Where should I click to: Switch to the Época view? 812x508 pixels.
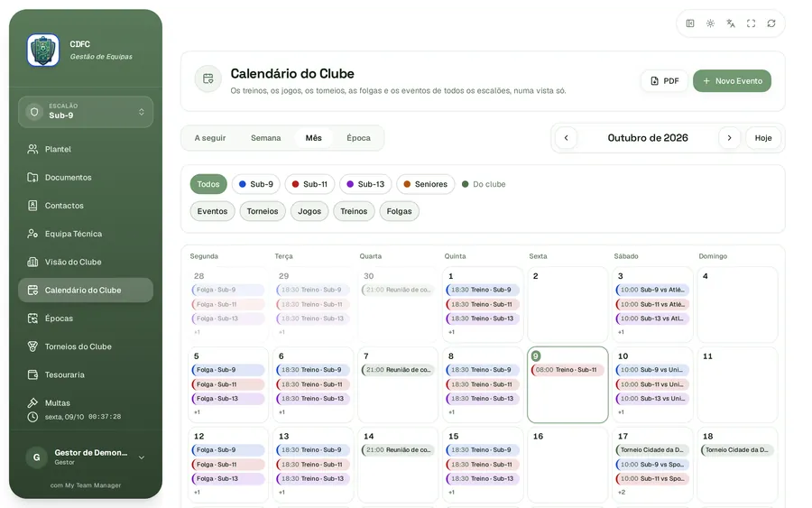[x=358, y=138]
